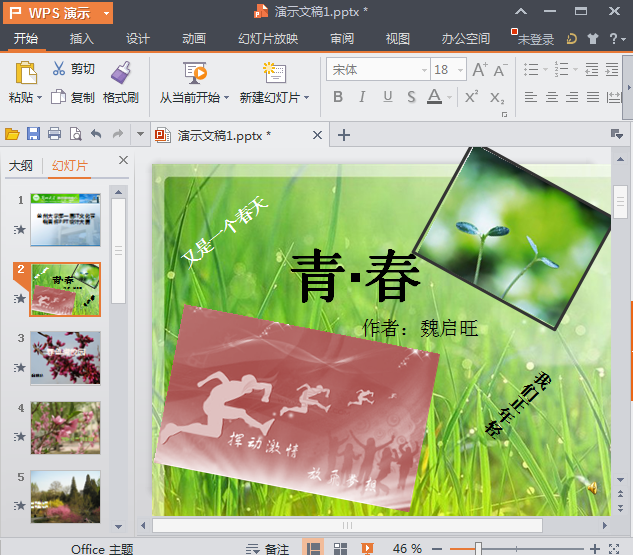The image size is (633, 555).
Task: Select slide 1 thumbnail
Action: pyautogui.click(x=65, y=220)
